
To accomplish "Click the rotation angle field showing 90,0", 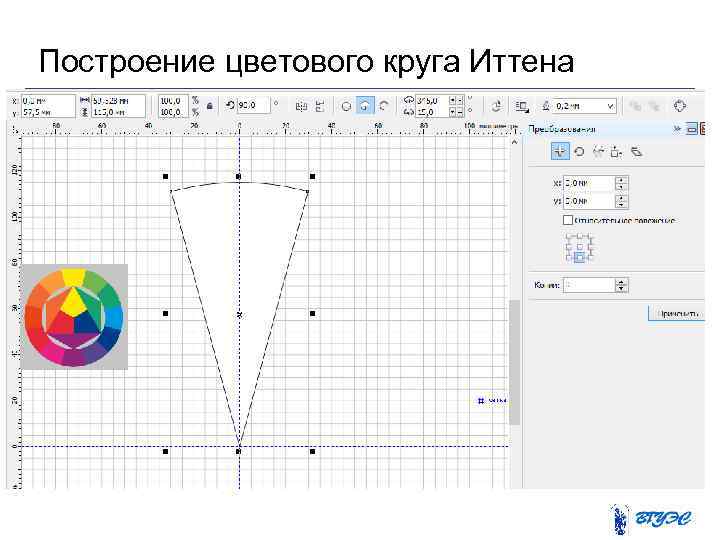I will (253, 105).
